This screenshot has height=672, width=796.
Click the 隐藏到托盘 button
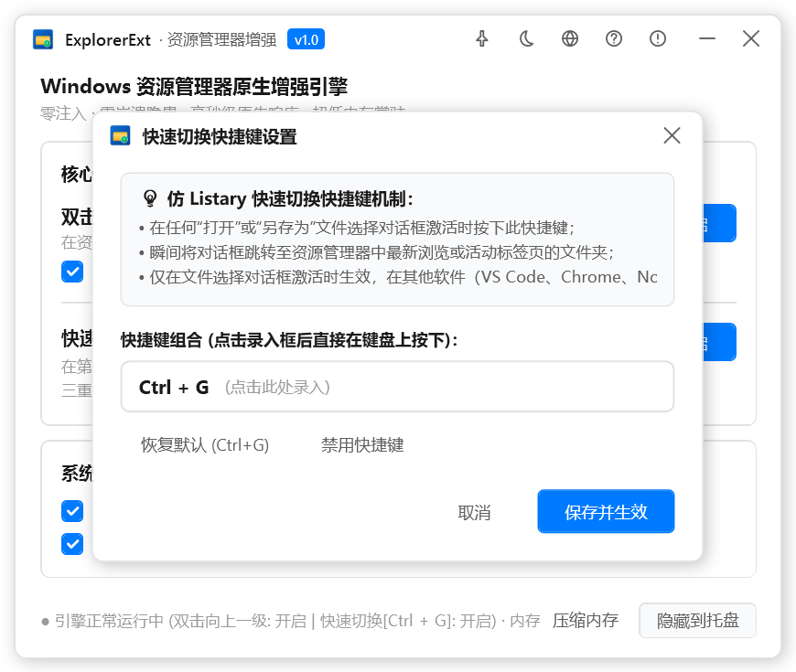tap(697, 620)
